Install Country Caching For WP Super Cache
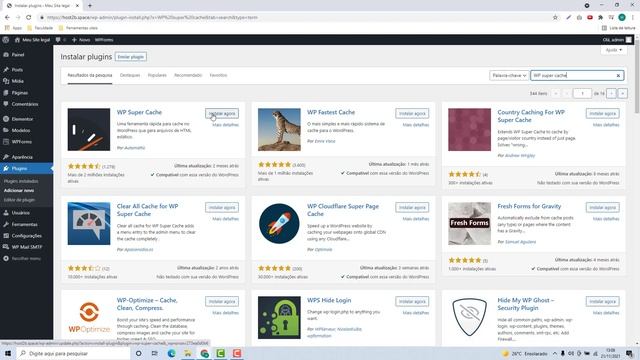The width and height of the screenshot is (640, 360). click(602, 113)
